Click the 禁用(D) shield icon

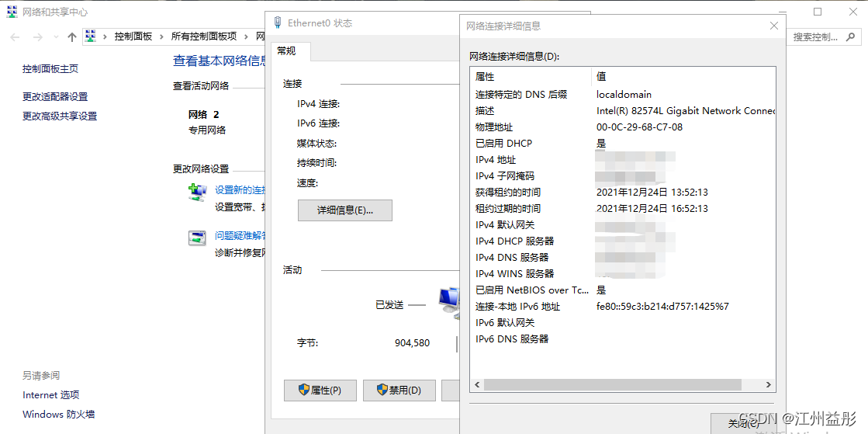382,391
